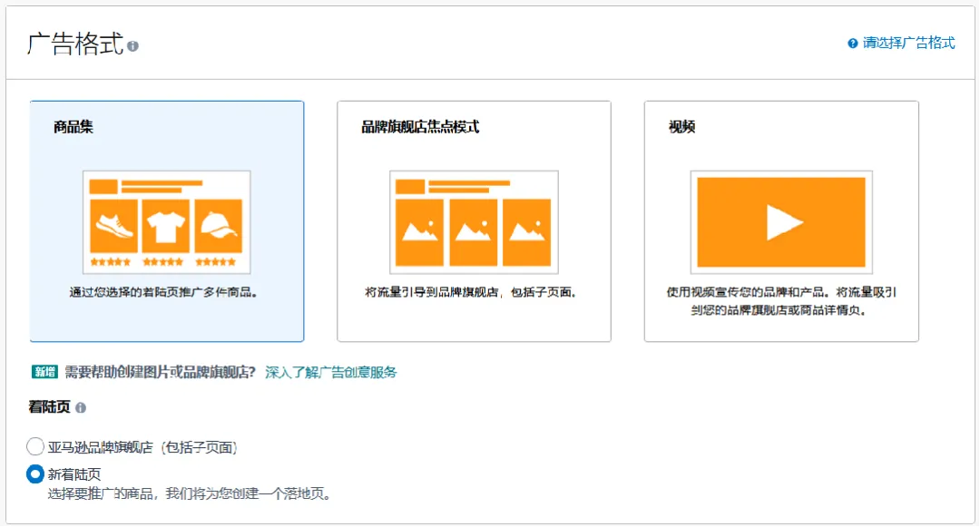The width and height of the screenshot is (980, 527).
Task: Open the 请选择广告格式 help link
Action: pos(908,43)
